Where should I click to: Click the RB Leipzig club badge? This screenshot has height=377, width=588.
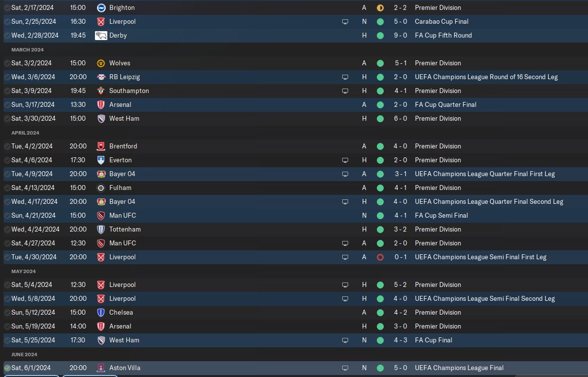[101, 77]
